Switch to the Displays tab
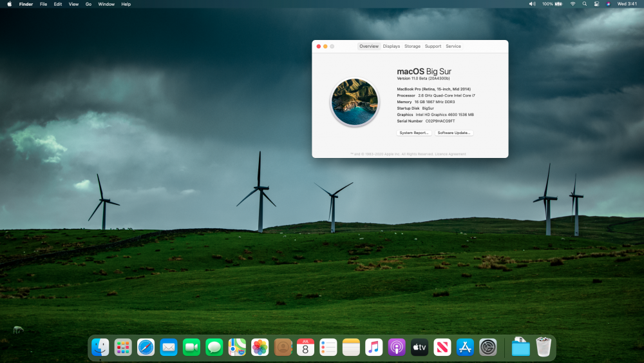Image resolution: width=644 pixels, height=363 pixels. [392, 46]
